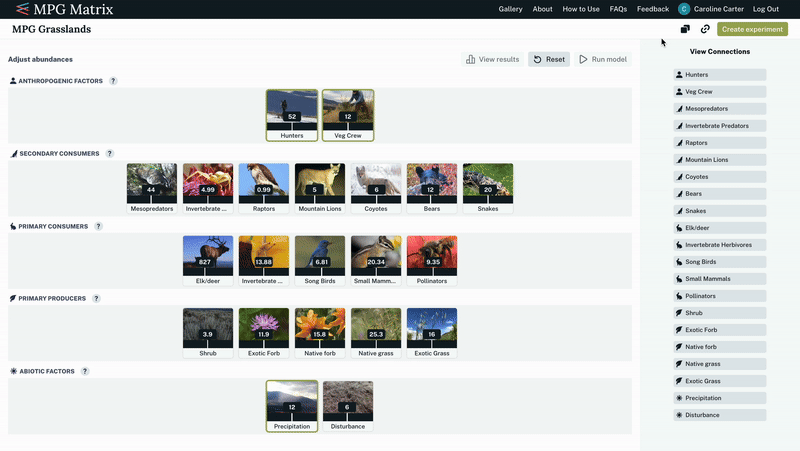800x451 pixels.
Task: Open the How to Use page
Action: [581, 9]
